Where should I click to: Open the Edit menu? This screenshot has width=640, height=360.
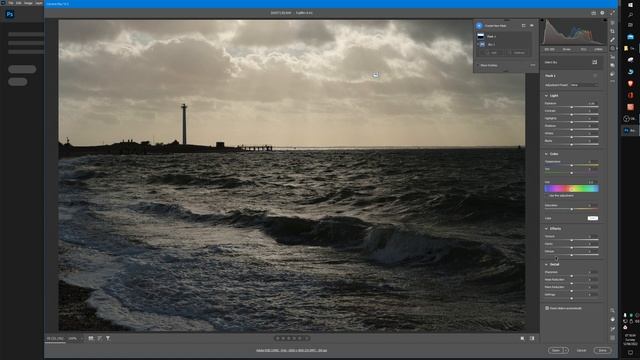18,3
